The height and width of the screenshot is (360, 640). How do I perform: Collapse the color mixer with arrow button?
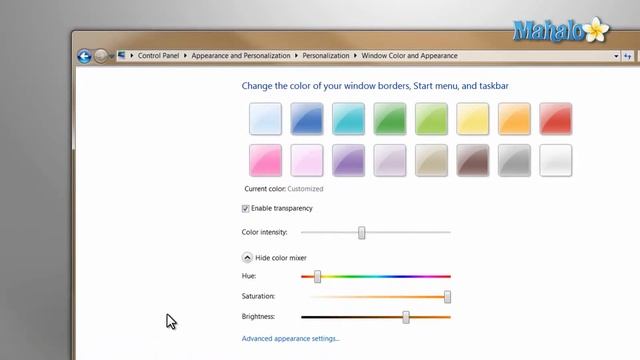pos(247,258)
